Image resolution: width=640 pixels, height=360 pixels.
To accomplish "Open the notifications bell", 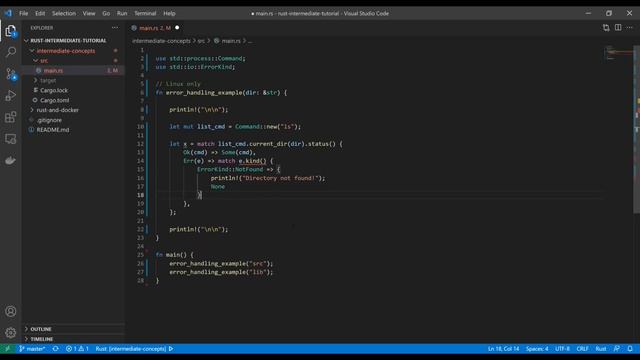I will tap(630, 349).
